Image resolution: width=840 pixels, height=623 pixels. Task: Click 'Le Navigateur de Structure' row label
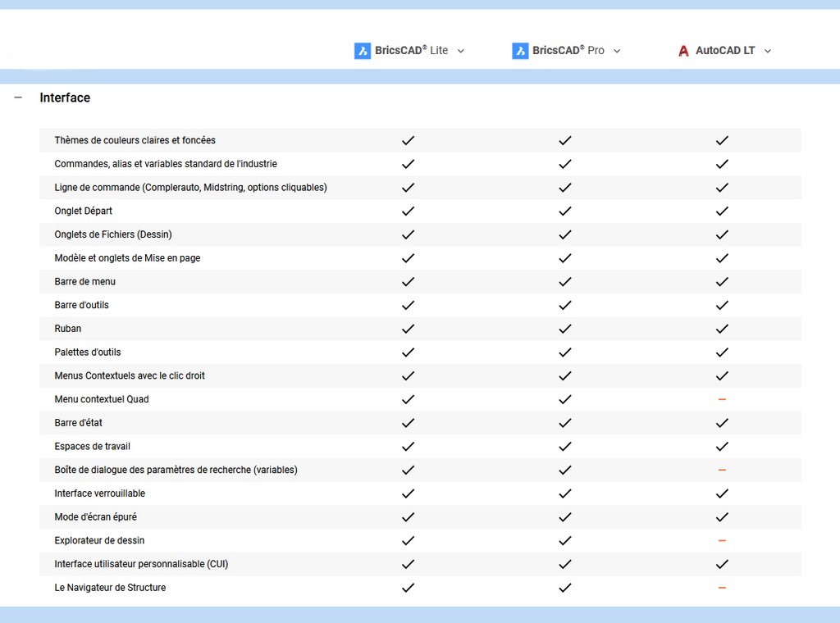click(x=111, y=588)
